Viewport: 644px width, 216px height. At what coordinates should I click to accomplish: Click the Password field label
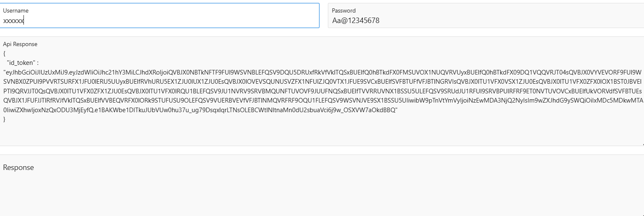point(344,10)
